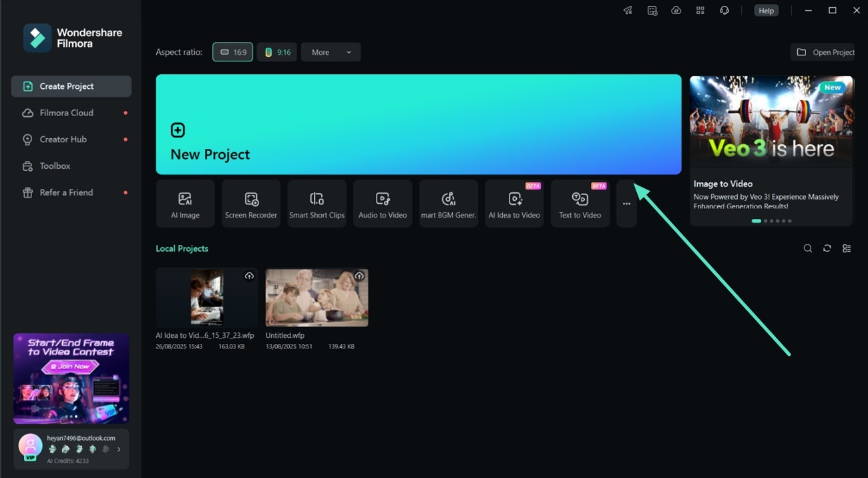Screen dimensions: 868x478
Task: Select 16:9 aspect ratio
Action: (233, 52)
